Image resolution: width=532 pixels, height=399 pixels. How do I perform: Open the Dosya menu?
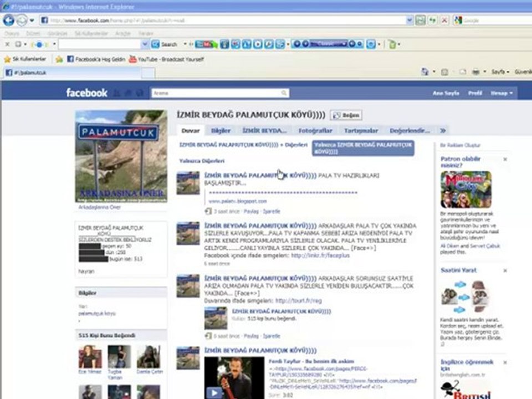(x=12, y=33)
